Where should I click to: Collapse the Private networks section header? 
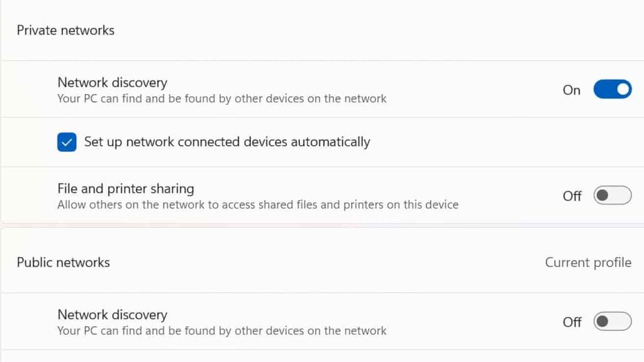click(65, 30)
